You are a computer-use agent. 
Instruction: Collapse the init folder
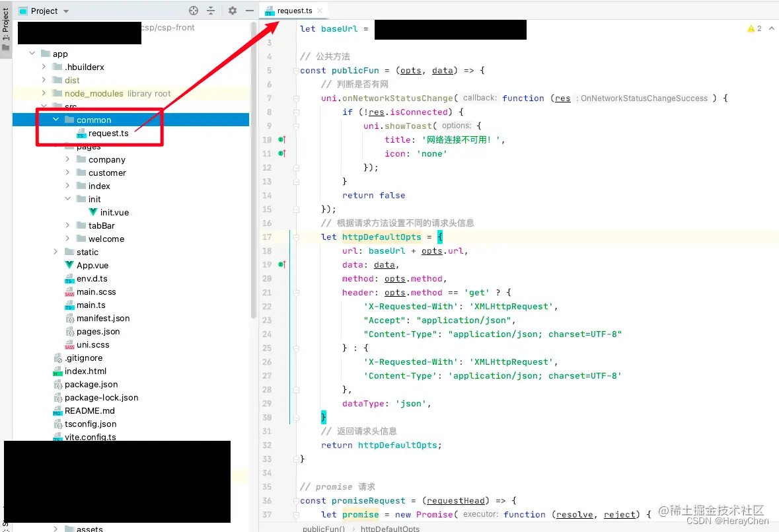pyautogui.click(x=67, y=199)
